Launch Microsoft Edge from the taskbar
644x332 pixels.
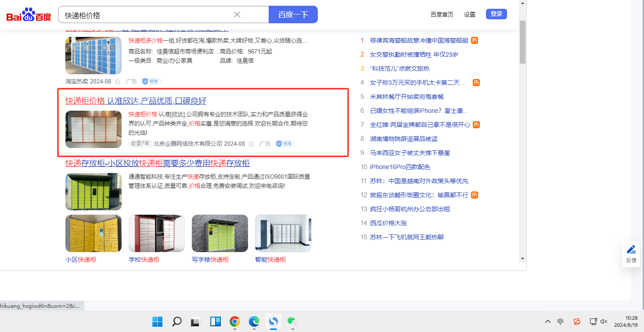[254, 322]
